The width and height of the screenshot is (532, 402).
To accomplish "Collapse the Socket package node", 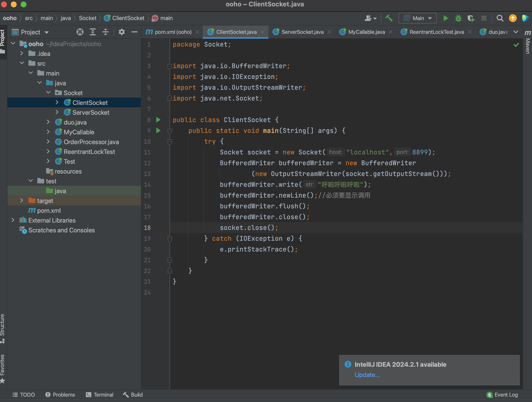I will [48, 93].
